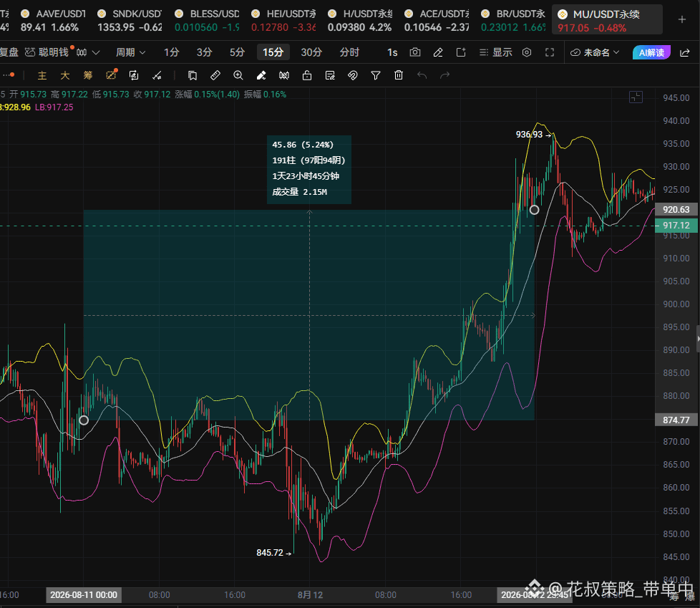Click the zoom-in magnifier tool

tap(238, 75)
